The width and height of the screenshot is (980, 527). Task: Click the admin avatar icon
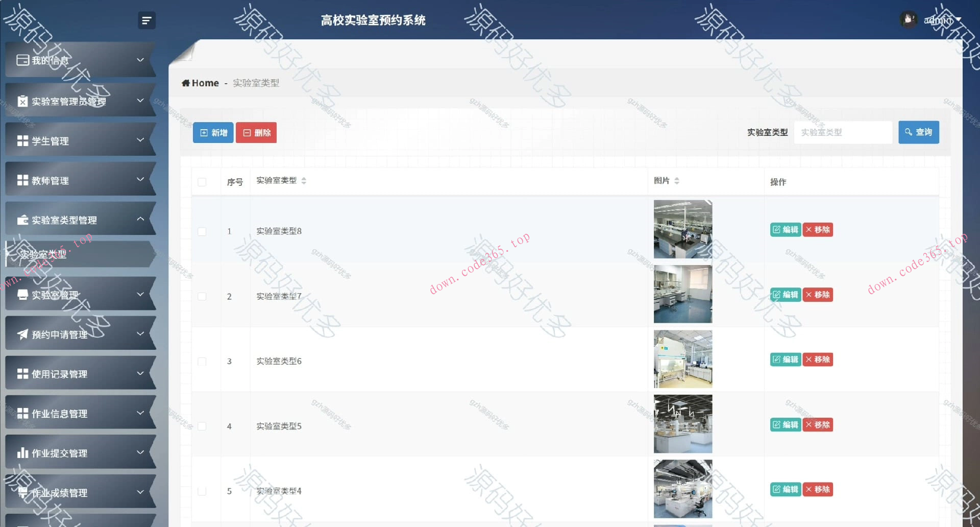909,19
